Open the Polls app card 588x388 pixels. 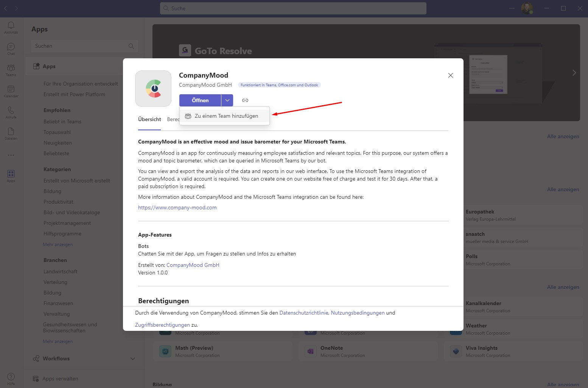[x=523, y=260]
